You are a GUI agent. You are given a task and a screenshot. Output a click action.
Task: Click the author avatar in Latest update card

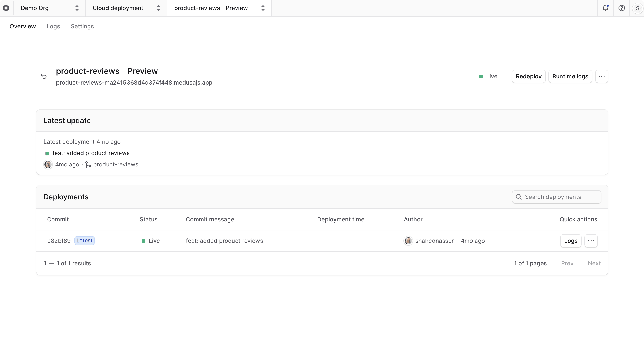click(48, 165)
